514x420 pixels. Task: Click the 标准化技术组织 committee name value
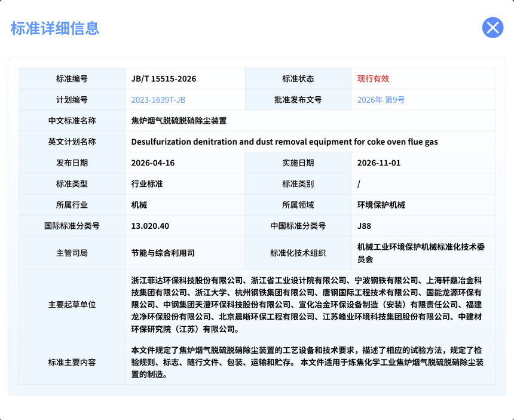pos(421,253)
